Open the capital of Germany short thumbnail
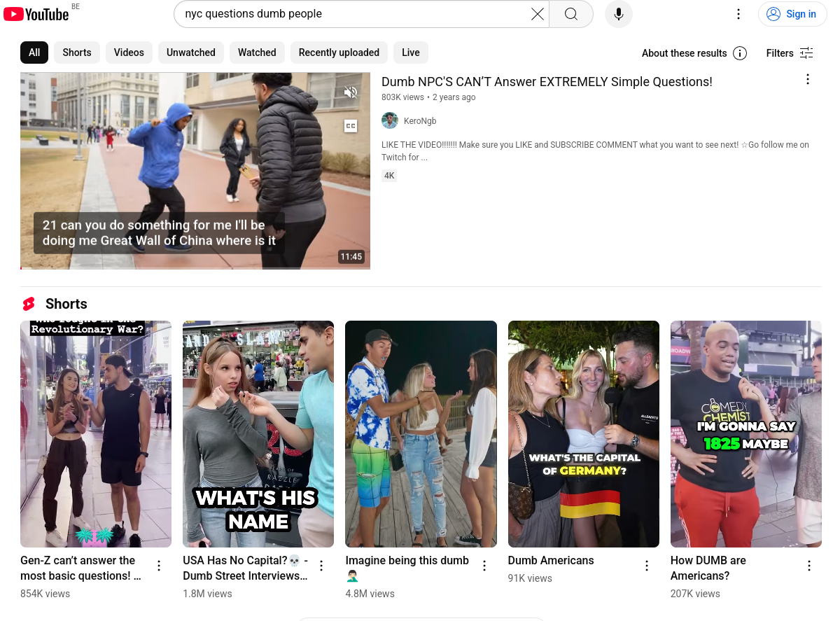Image resolution: width=840 pixels, height=621 pixels. click(x=584, y=434)
